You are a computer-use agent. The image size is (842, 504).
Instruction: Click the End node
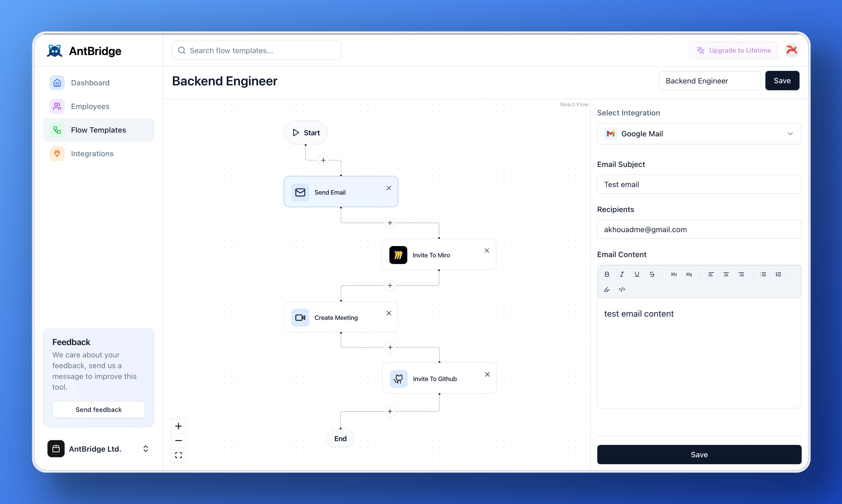tap(340, 438)
